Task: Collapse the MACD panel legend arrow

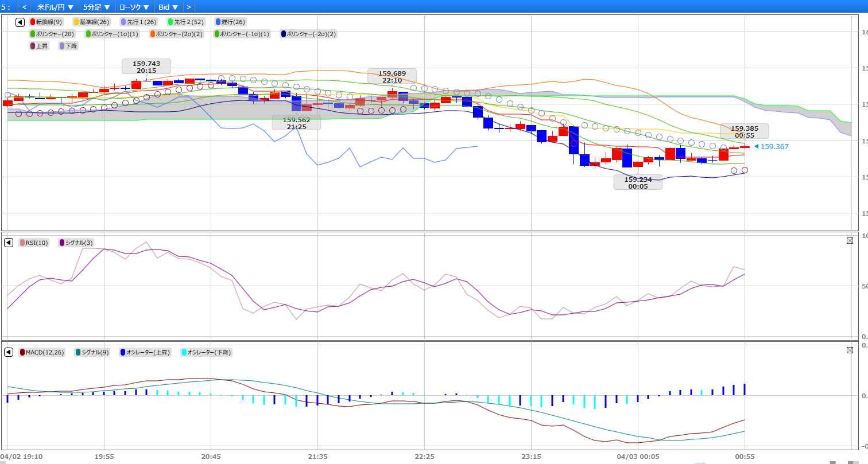Action: (x=9, y=352)
